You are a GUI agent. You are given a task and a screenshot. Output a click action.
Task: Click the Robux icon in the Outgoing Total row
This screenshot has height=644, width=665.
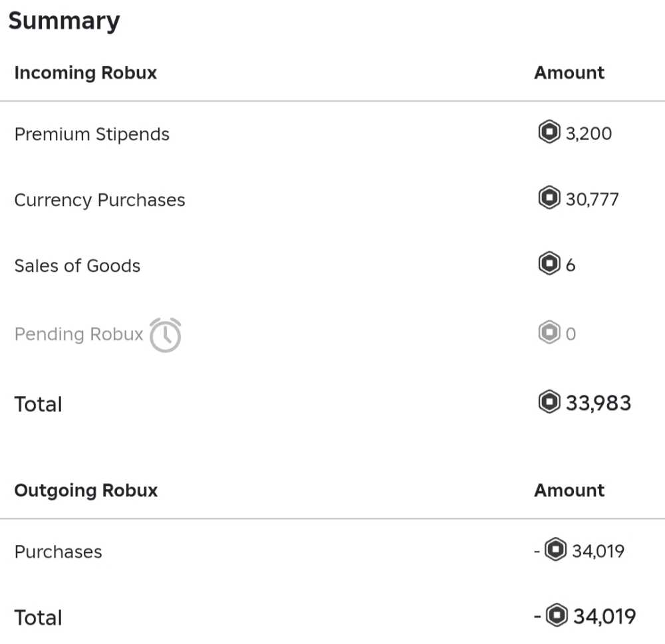point(557,616)
